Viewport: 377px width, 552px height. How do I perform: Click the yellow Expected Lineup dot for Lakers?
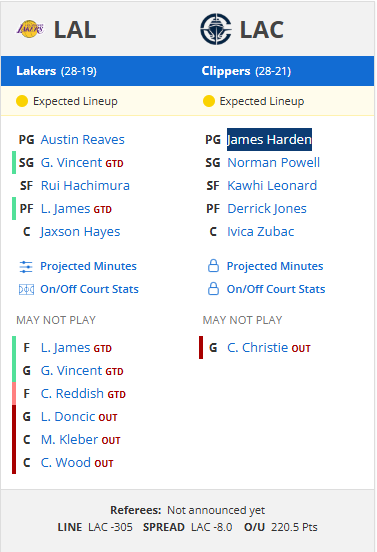pos(22,101)
